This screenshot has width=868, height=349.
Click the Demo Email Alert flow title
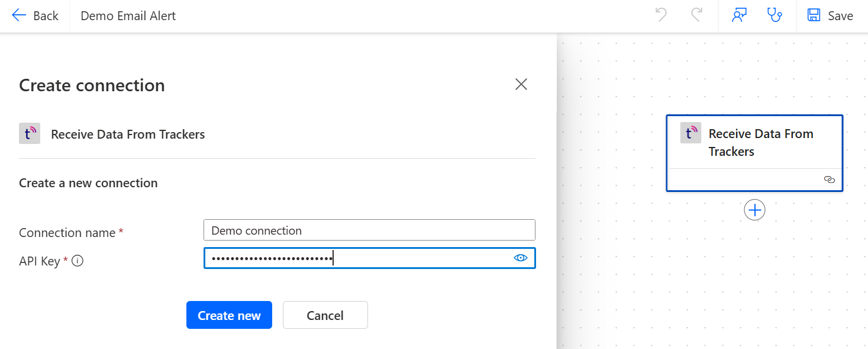(x=128, y=16)
